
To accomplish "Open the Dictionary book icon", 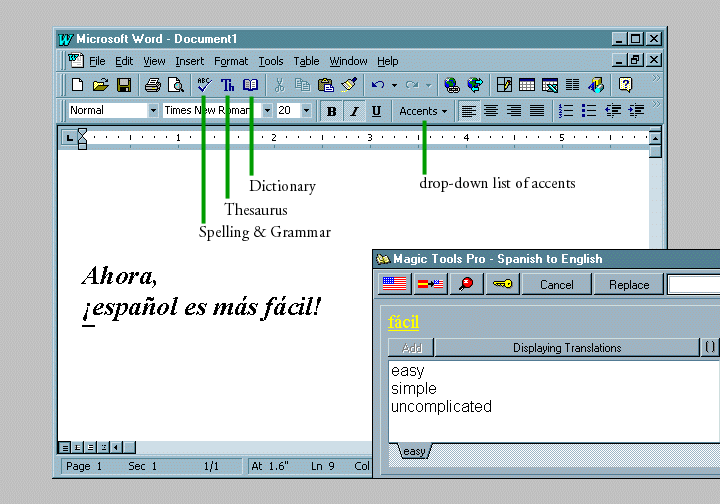I will [251, 85].
